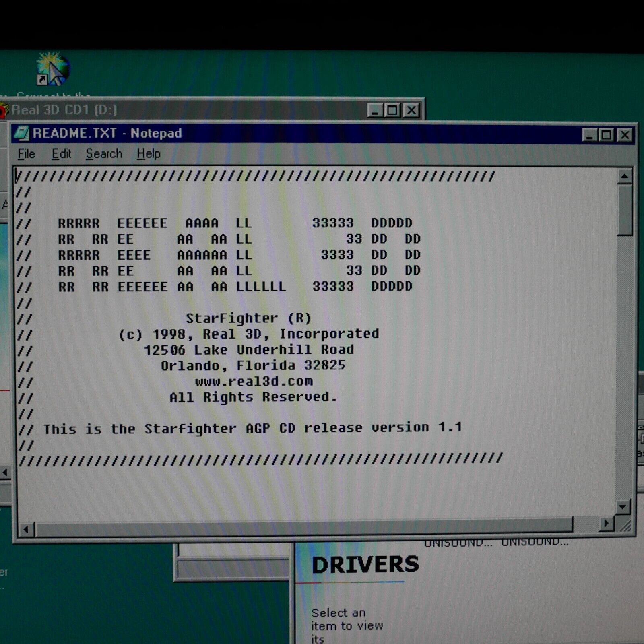Image resolution: width=644 pixels, height=644 pixels.
Task: Click the (c) 1998, Real 3D, Incorporated line
Action: click(248, 334)
